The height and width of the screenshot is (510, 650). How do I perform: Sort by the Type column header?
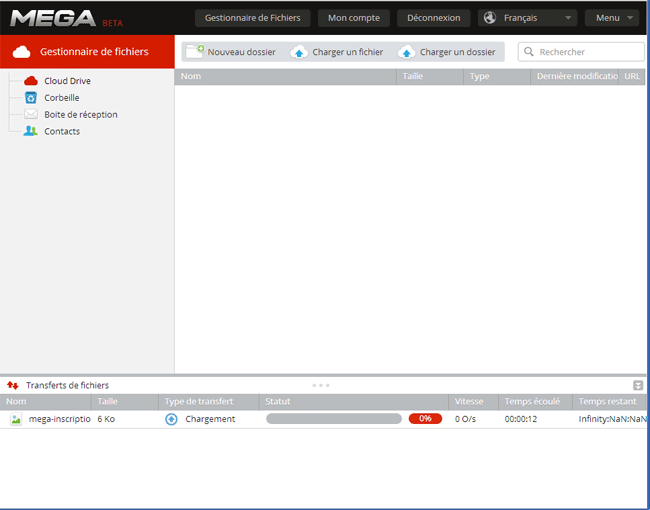(497, 76)
